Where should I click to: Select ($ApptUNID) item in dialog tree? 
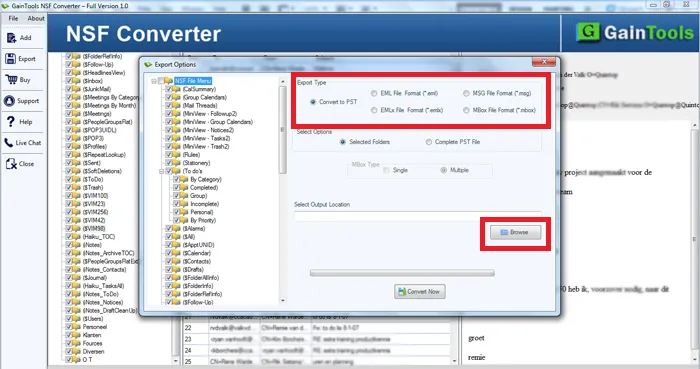coord(198,245)
